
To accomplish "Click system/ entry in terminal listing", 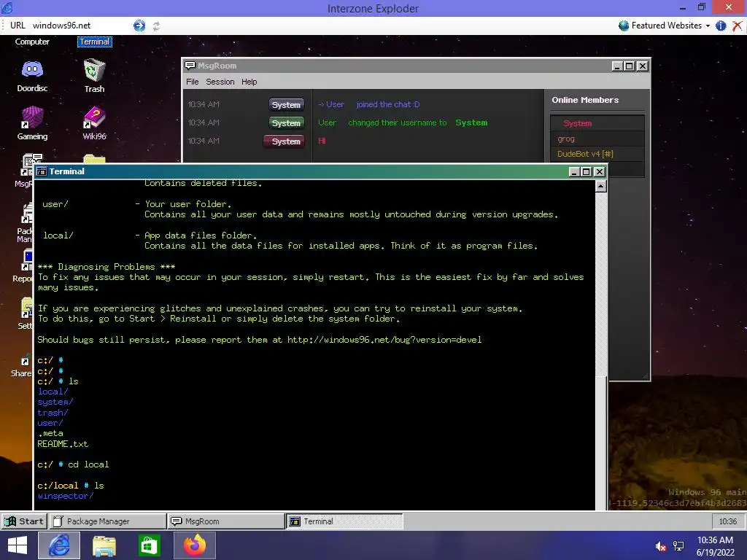I will 55,402.
